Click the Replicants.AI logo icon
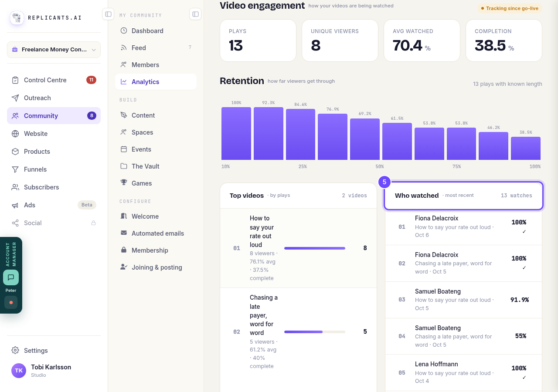Image resolution: width=558 pixels, height=392 pixels. click(x=17, y=18)
